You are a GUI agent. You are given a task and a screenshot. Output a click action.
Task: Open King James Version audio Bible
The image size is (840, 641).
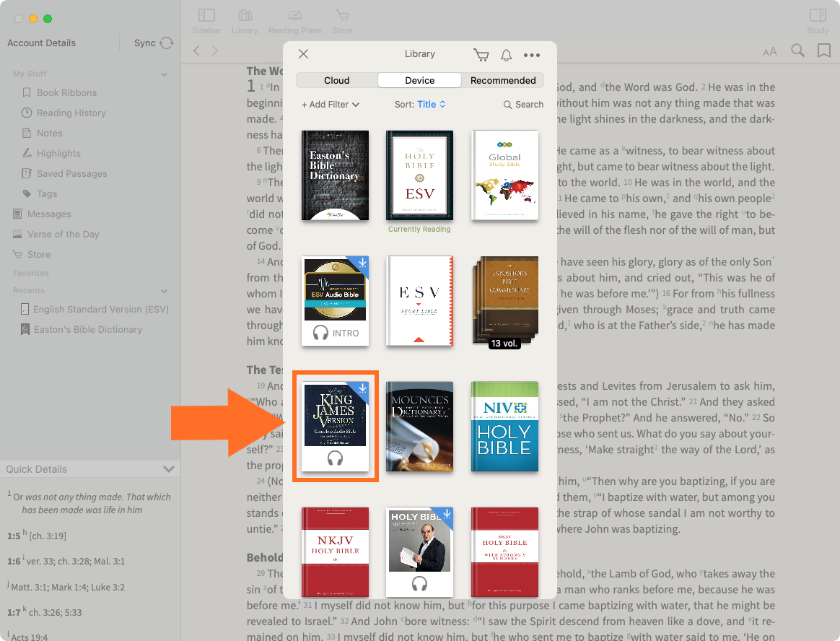[335, 426]
